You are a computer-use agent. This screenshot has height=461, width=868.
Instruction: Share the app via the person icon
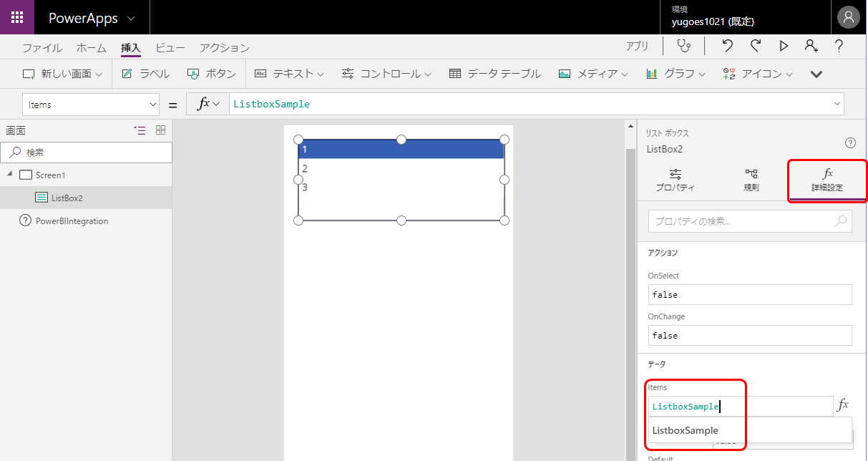(x=811, y=46)
